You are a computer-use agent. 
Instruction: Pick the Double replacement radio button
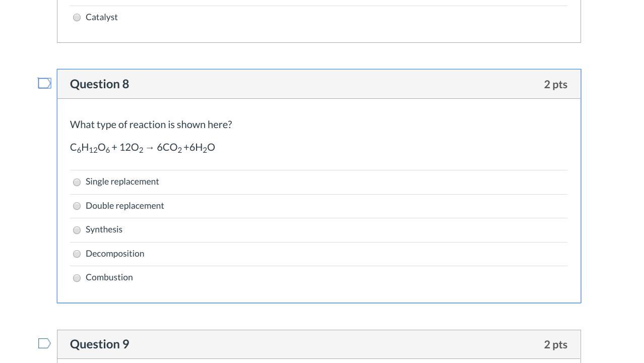pyautogui.click(x=77, y=206)
